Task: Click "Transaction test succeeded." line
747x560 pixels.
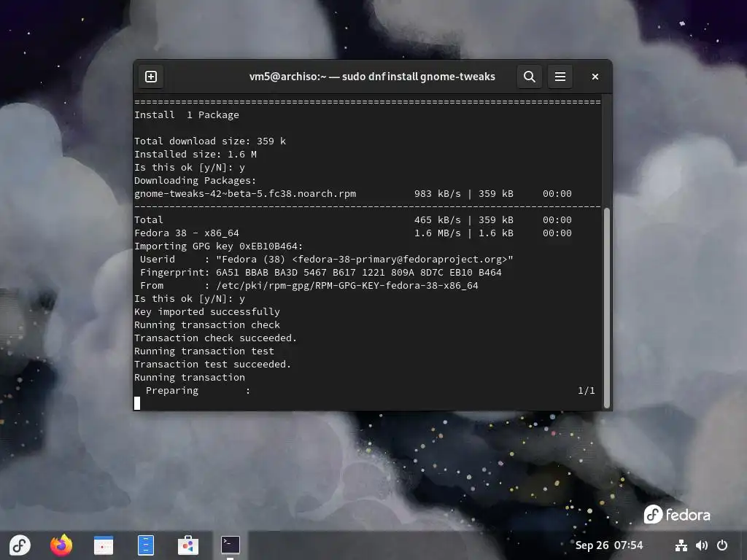Action: pyautogui.click(x=212, y=365)
